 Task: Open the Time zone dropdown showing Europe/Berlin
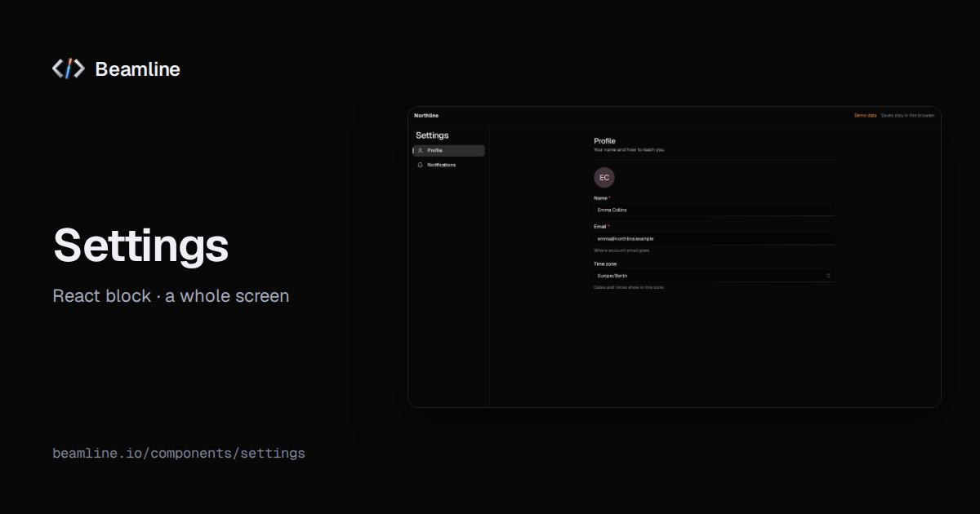point(714,276)
